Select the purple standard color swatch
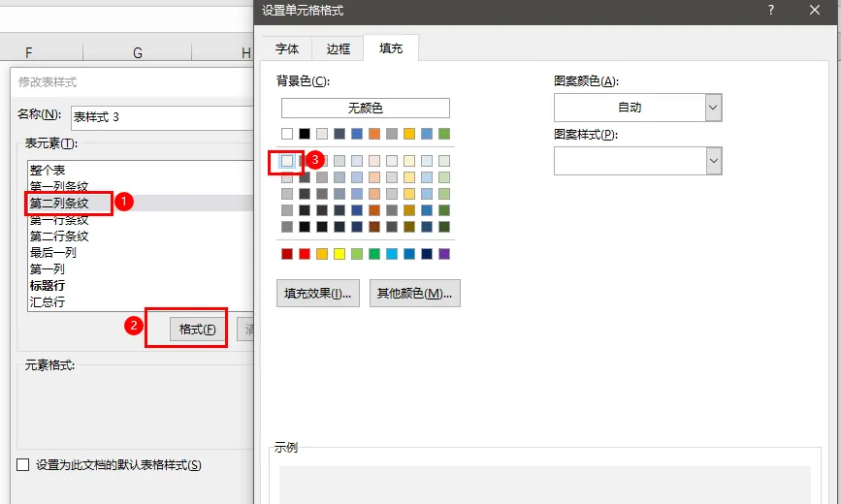Screen dimensions: 841x504 tap(444, 254)
